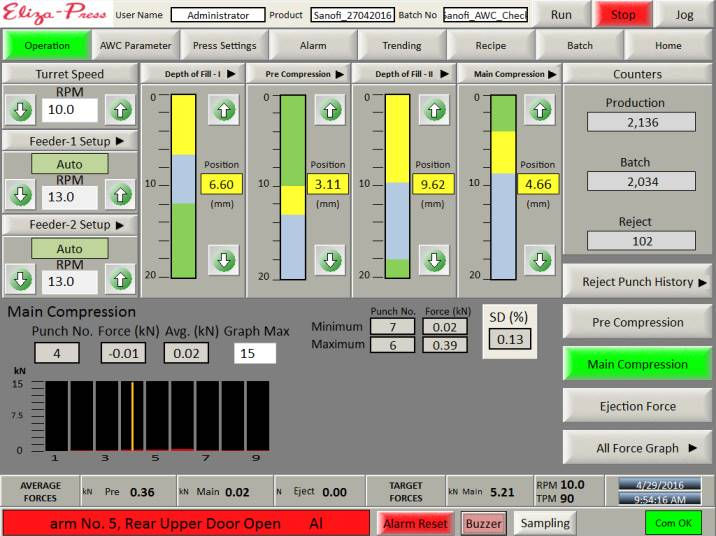Switch to AWC Parameter tab
716x536 pixels.
136,45
